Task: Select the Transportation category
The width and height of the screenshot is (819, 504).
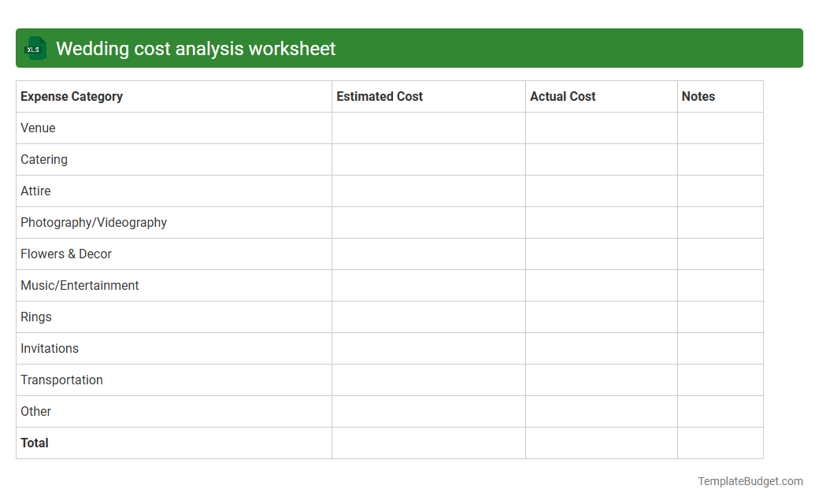Action: tap(61, 380)
